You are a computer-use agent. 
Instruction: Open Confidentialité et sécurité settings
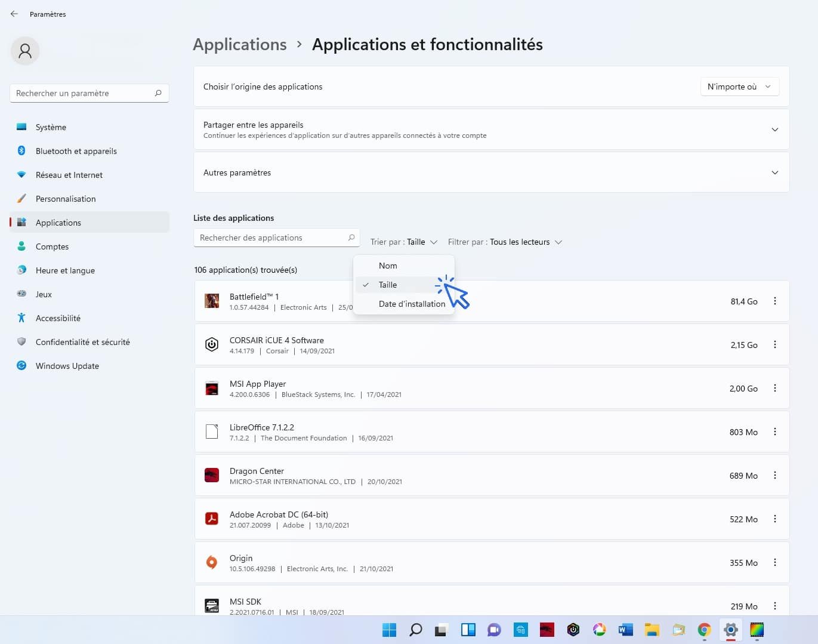(x=89, y=342)
